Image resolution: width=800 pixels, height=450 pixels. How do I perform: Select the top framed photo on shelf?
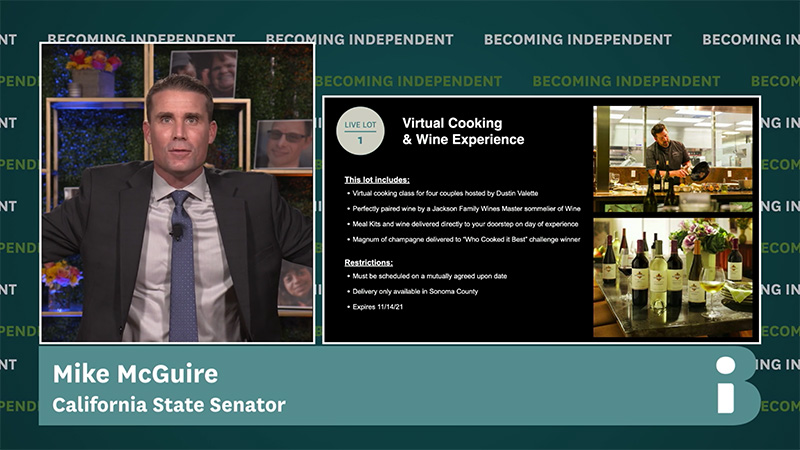(204, 71)
